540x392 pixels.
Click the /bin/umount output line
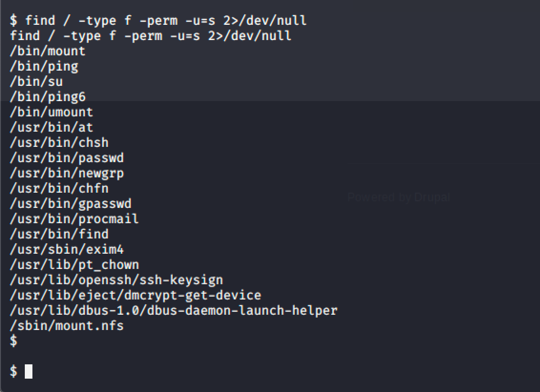click(x=52, y=112)
